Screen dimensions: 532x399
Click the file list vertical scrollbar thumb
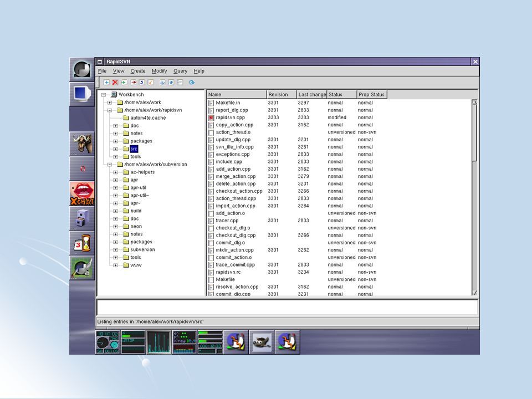point(475,132)
